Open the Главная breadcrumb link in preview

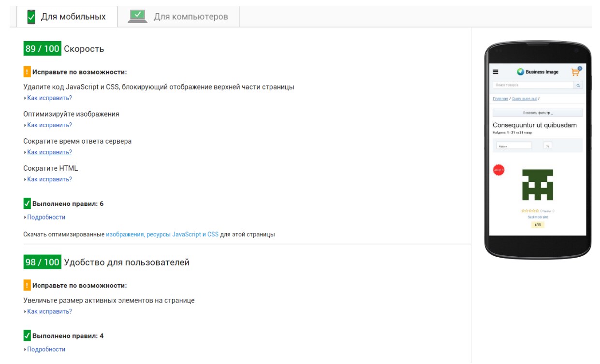[500, 99]
